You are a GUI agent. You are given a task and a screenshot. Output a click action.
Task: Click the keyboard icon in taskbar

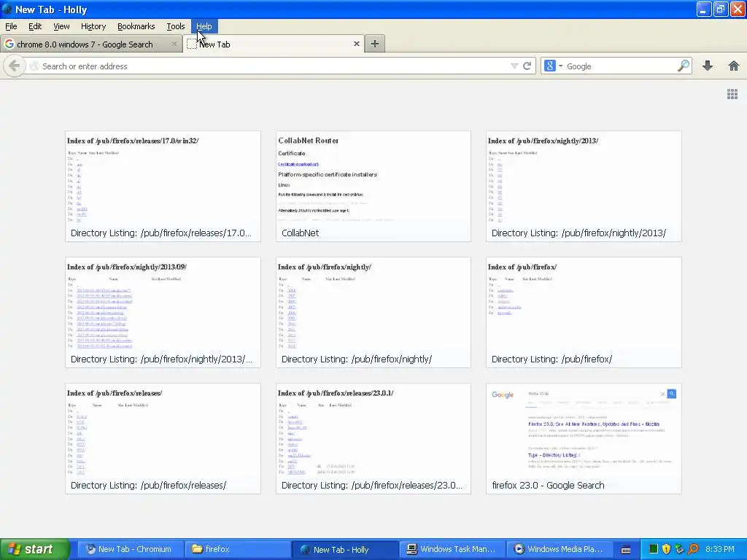626,550
